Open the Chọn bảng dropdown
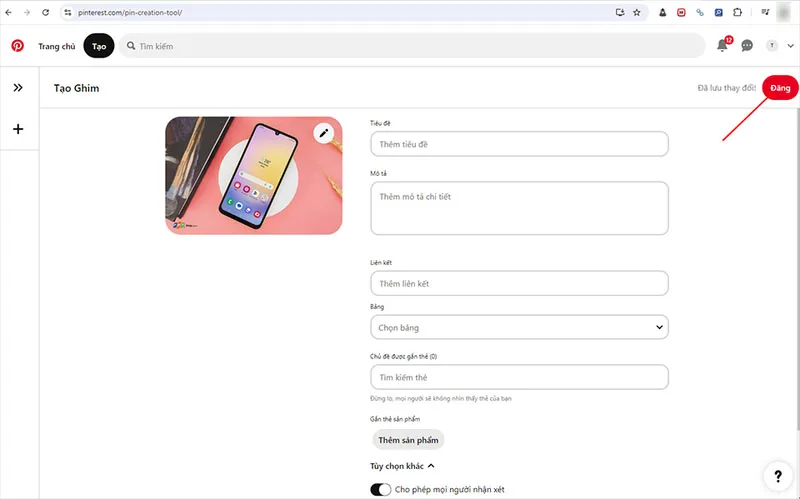Image resolution: width=800 pixels, height=499 pixels. [519, 328]
